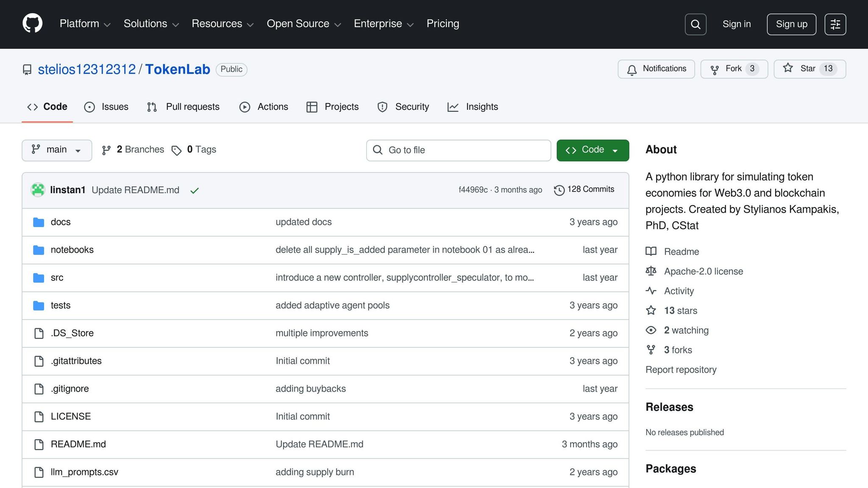868x488 pixels.
Task: Expand the Open Source menu
Action: pos(304,24)
